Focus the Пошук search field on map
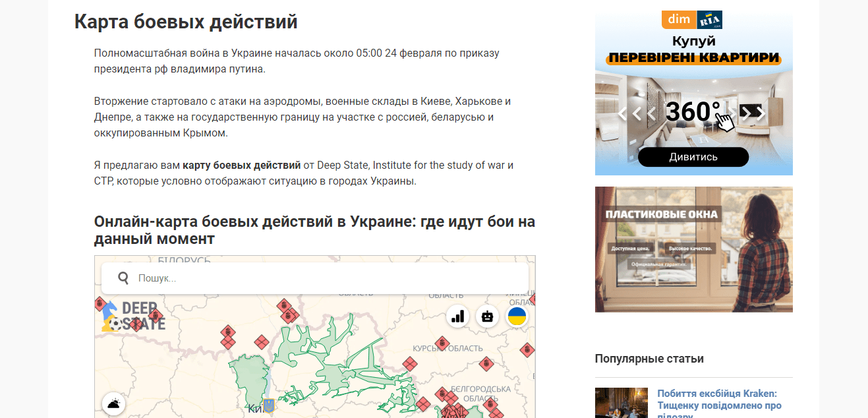This screenshot has height=418, width=868. (315, 278)
